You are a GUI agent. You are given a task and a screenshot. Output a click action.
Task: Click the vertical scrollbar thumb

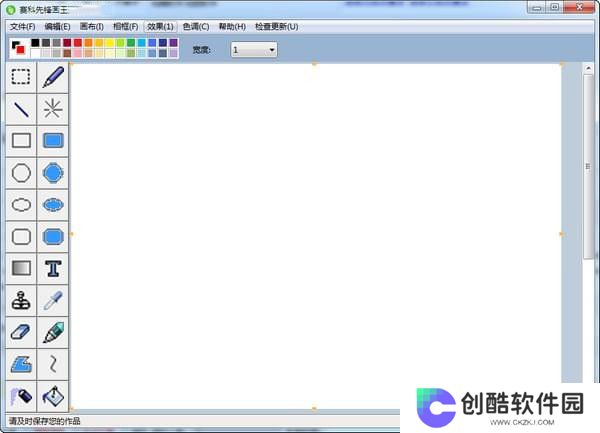[588, 167]
